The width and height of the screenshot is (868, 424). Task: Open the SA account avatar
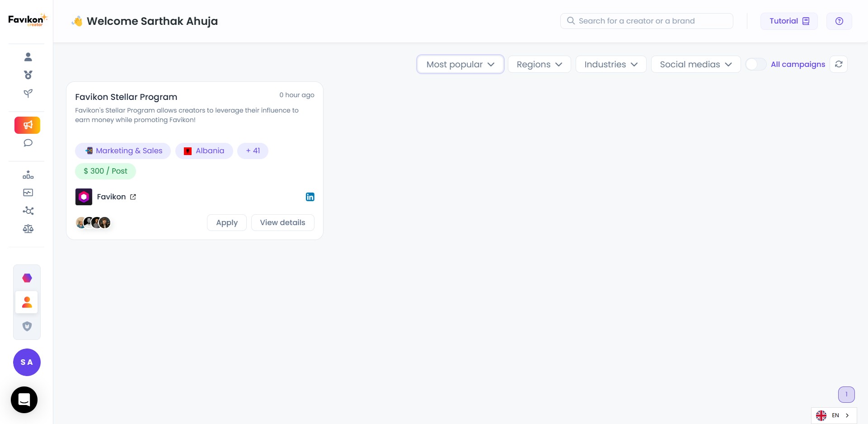(27, 362)
